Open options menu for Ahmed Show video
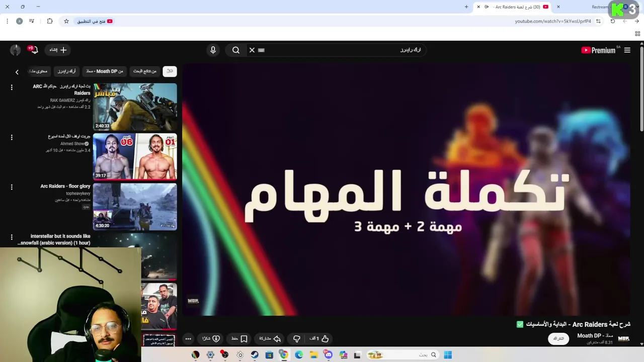Viewport: 644px width, 362px height. pos(12,137)
